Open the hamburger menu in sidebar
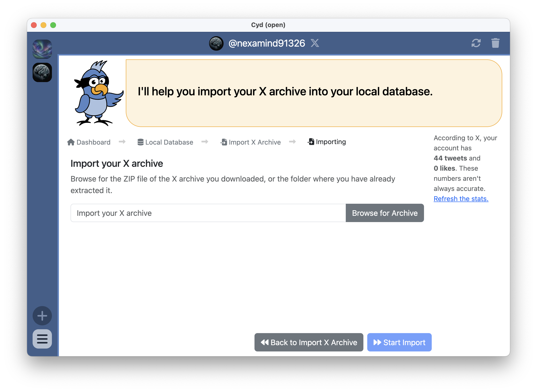 coord(42,339)
